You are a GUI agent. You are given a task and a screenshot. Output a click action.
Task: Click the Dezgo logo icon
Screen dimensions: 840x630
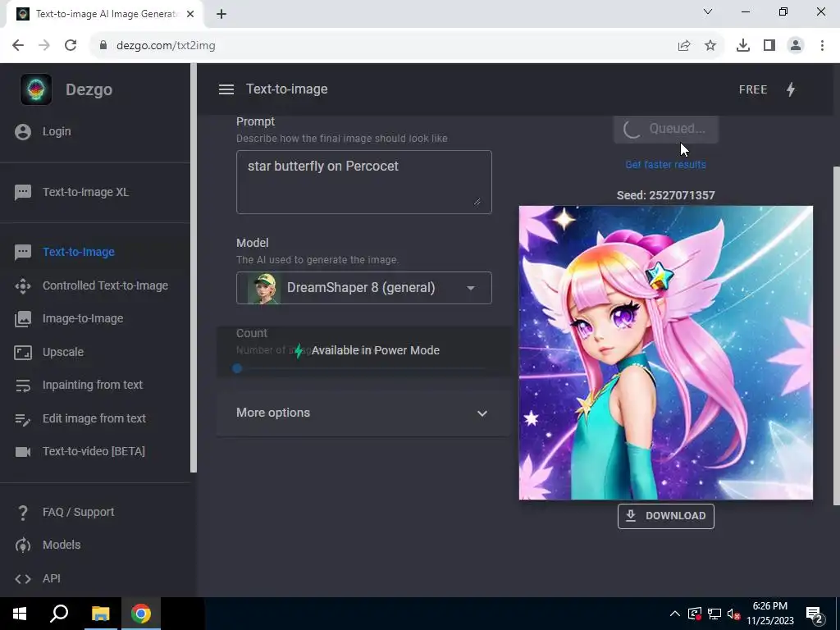tap(36, 89)
